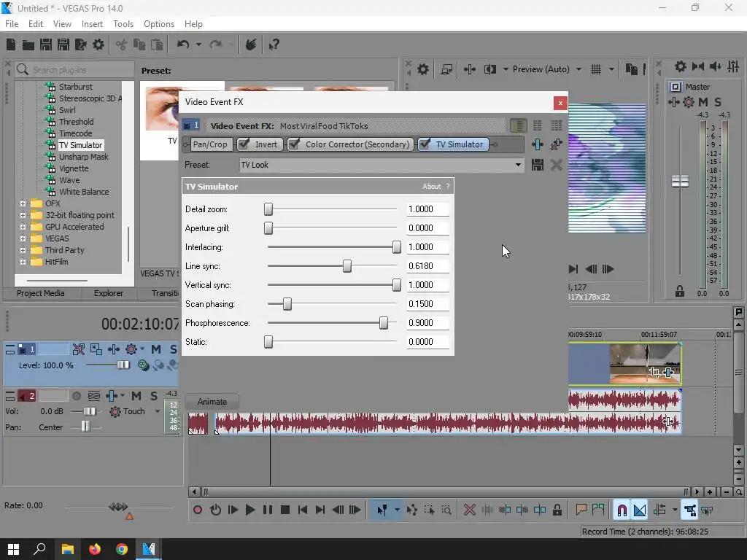The height and width of the screenshot is (560, 747).
Task: Click the Stop button in transport bar
Action: (285, 510)
